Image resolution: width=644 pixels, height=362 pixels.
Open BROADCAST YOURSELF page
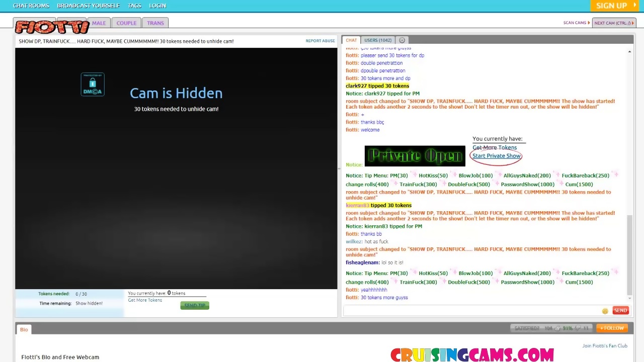click(x=89, y=6)
